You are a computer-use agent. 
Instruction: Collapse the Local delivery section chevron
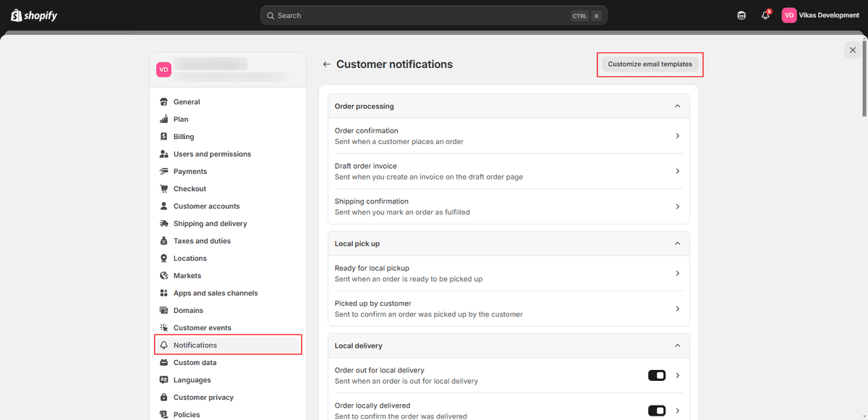pos(677,346)
